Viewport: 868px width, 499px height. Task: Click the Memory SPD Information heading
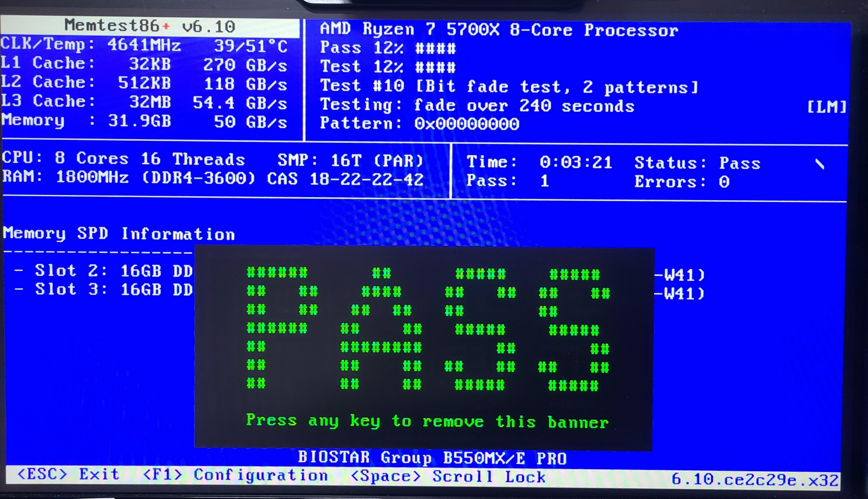point(119,234)
